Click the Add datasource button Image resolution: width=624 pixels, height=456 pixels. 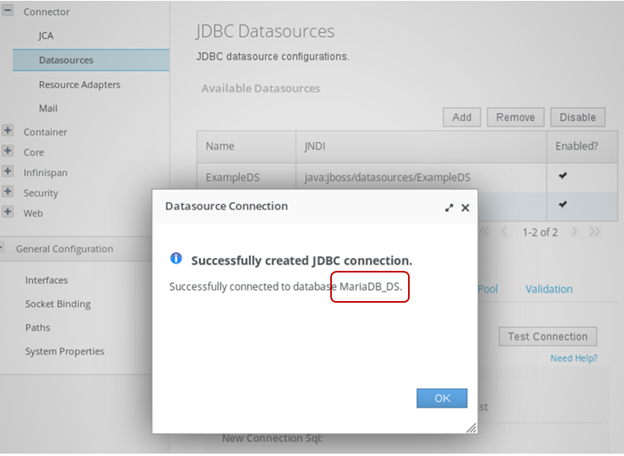tap(461, 117)
